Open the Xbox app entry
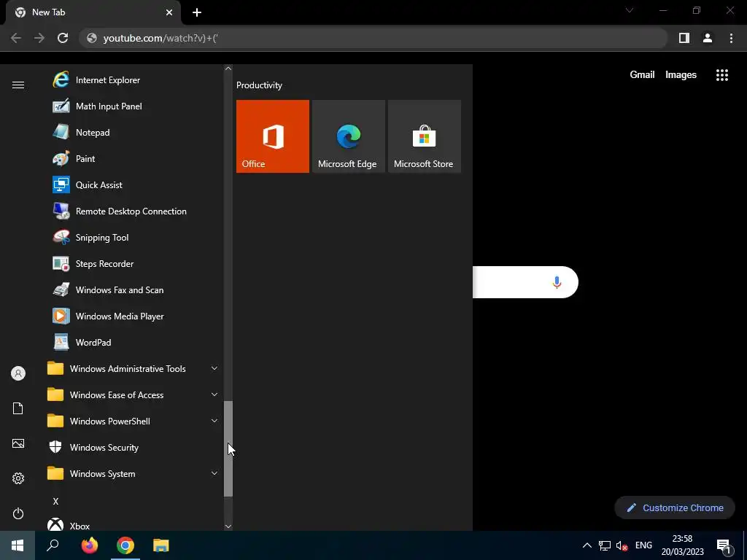This screenshot has height=560, width=747. click(x=133, y=524)
